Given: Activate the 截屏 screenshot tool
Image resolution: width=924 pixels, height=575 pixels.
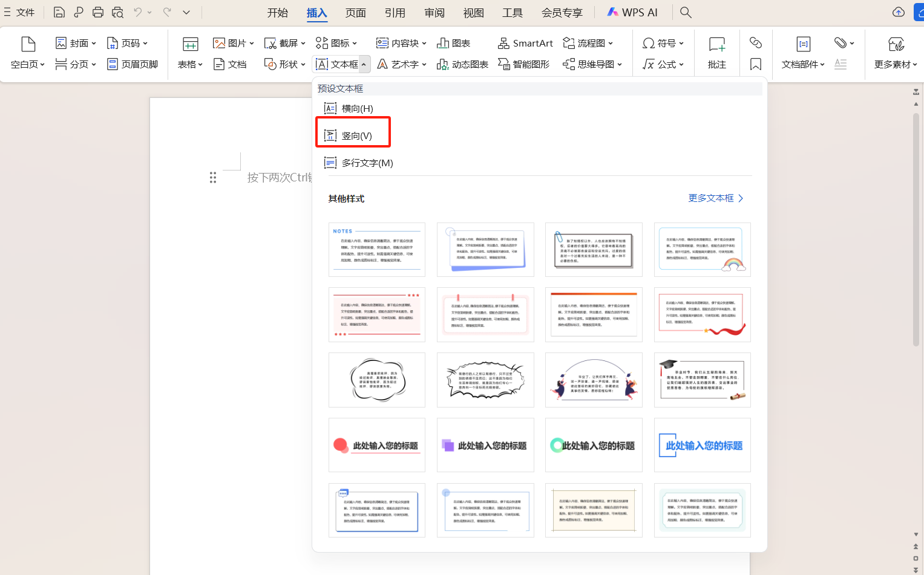Looking at the screenshot, I should click(x=281, y=42).
